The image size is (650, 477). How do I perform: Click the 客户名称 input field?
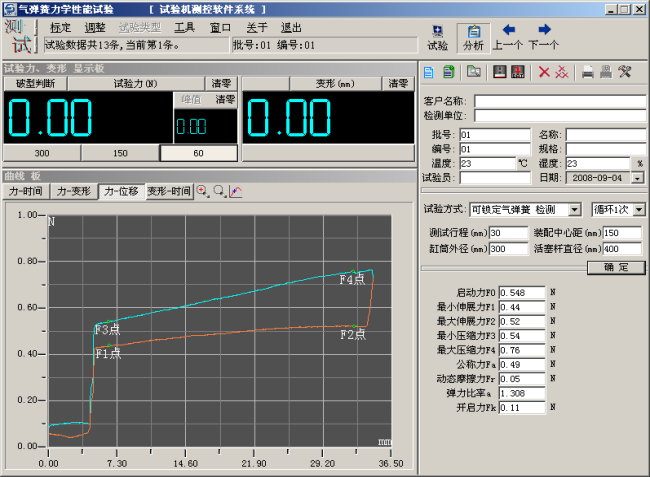[x=560, y=101]
